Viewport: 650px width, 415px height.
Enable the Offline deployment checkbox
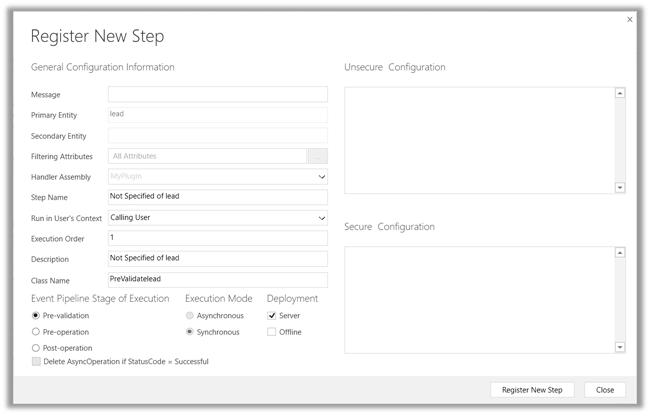[x=271, y=332]
